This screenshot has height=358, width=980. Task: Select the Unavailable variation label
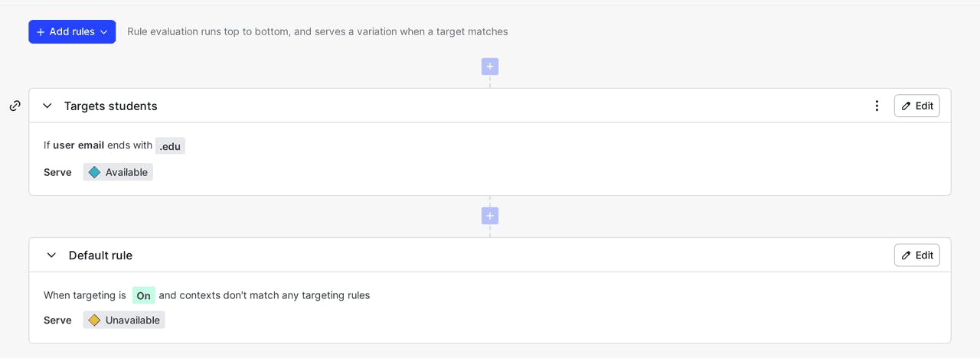click(132, 321)
